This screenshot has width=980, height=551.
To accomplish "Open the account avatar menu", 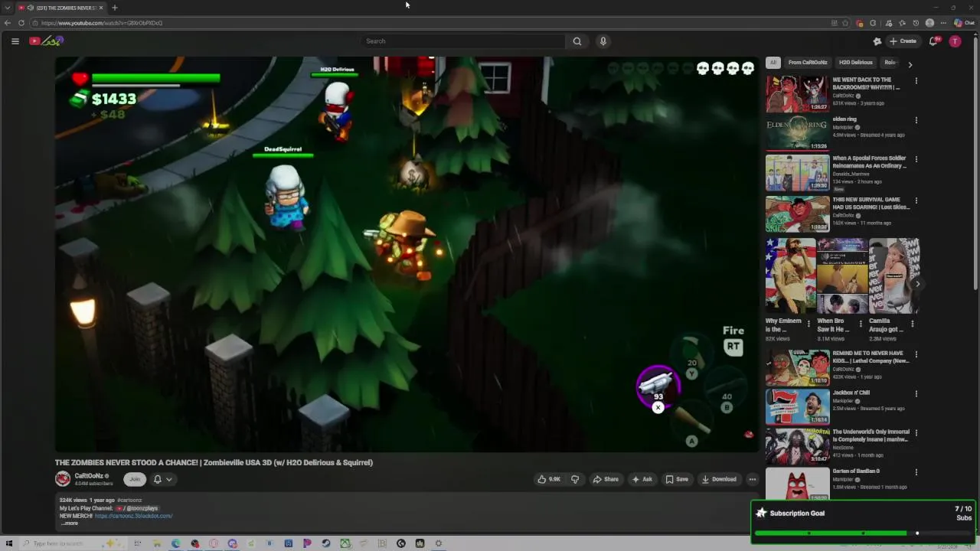I will (955, 41).
